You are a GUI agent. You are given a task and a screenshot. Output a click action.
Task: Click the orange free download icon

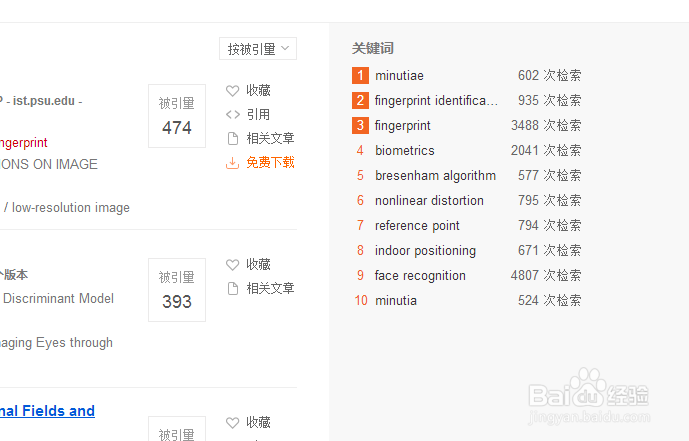point(233,163)
